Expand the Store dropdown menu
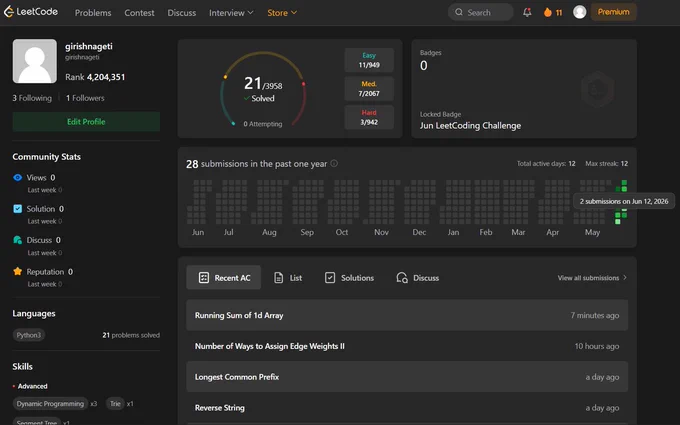 282,13
